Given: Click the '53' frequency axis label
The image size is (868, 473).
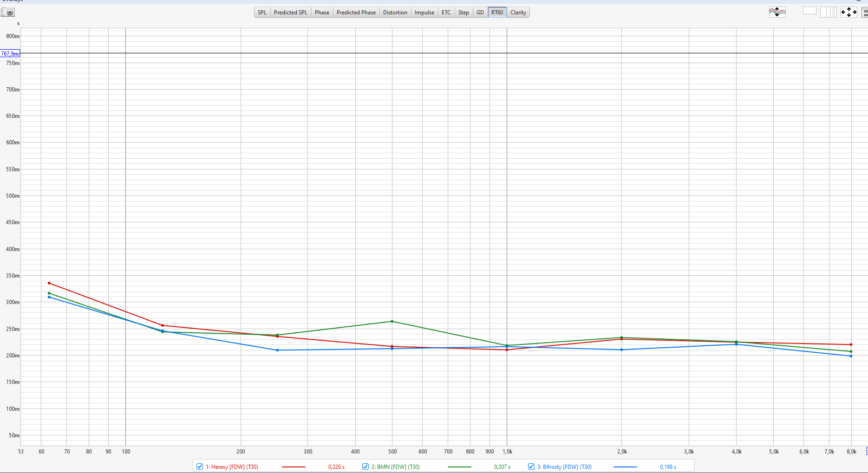Looking at the screenshot, I should coord(21,452).
